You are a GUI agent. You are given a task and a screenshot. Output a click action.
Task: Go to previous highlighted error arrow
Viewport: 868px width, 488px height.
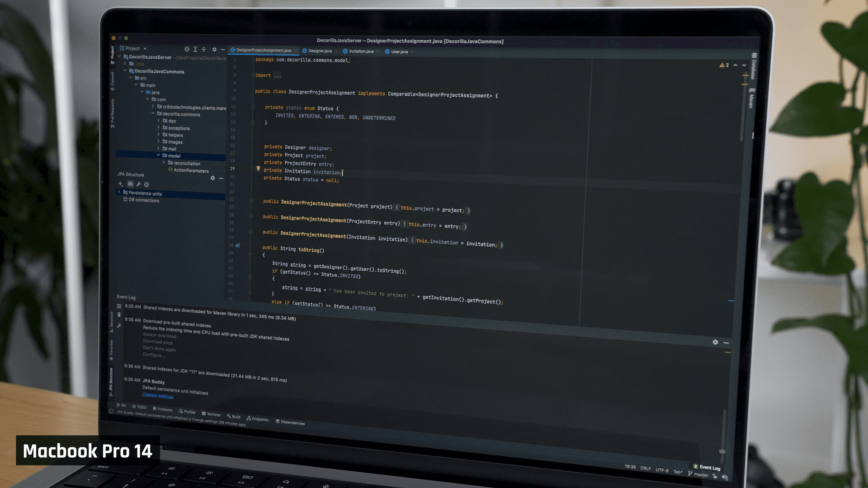(736, 65)
